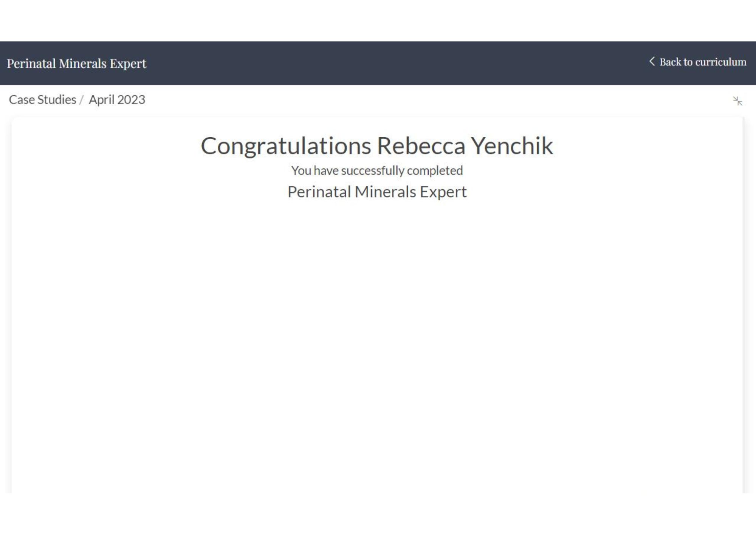Click the slash separator between breadcrumbs
Viewport: 756px width, 550px height.
pos(81,100)
